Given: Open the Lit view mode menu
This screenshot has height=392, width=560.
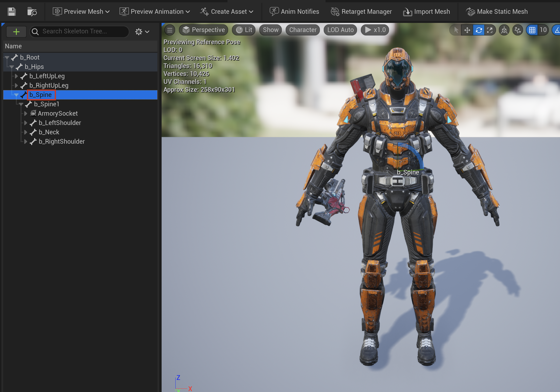Looking at the screenshot, I should (x=243, y=30).
